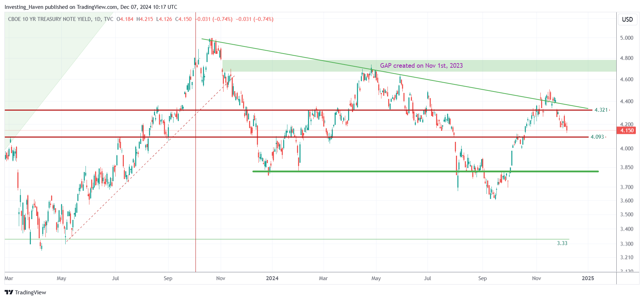Image resolution: width=644 pixels, height=300 pixels.
Task: Click the 2025 label on time axis
Action: click(x=588, y=278)
